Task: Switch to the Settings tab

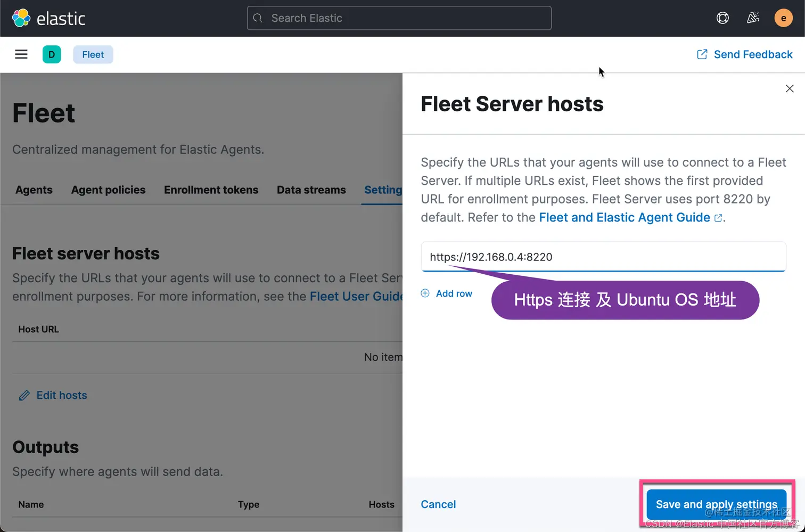Action: pyautogui.click(x=383, y=190)
